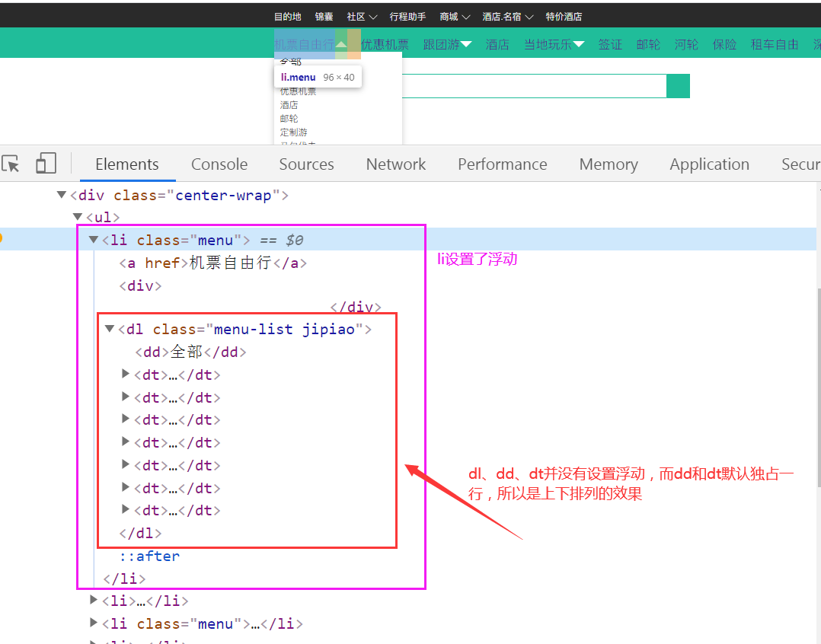Viewport: 821px width, 644px height.
Task: Click 签证 in the green menu bar
Action: [x=611, y=44]
